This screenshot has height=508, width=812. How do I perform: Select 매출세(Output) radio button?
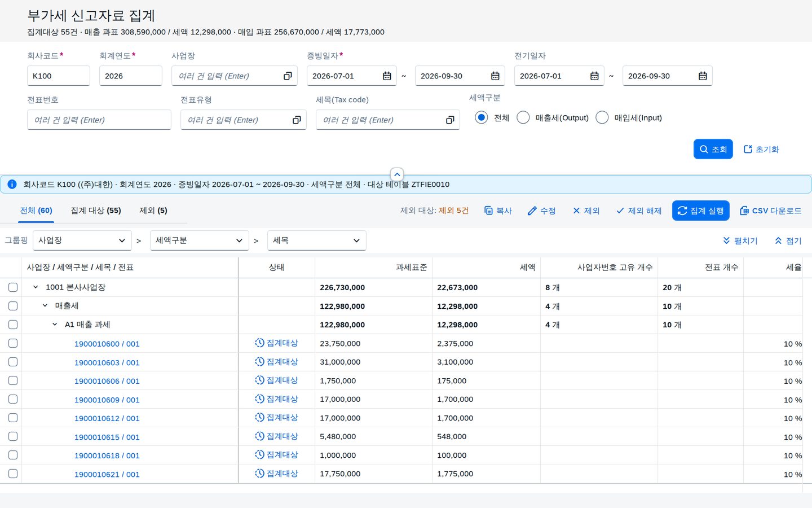[x=523, y=117]
